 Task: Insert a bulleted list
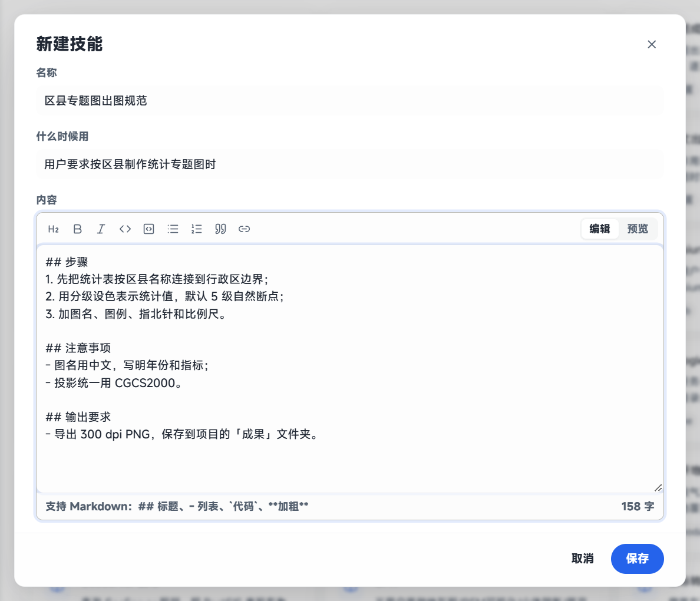[x=173, y=229]
